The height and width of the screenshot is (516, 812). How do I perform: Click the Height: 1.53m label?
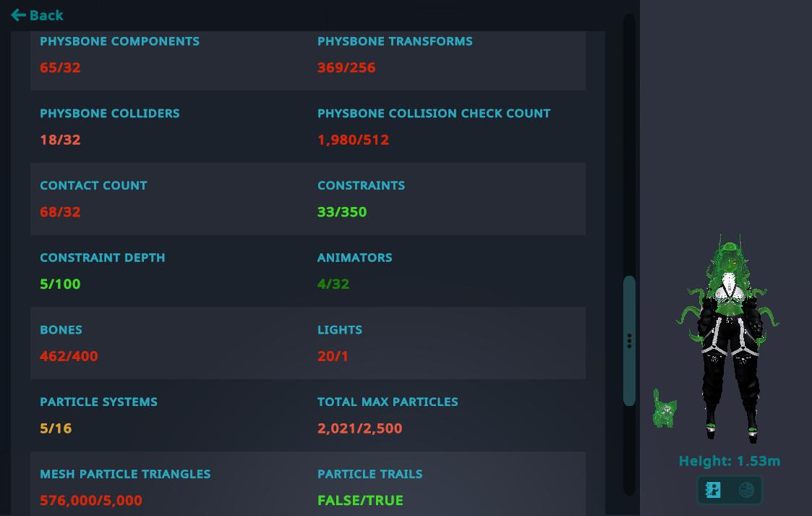[729, 460]
